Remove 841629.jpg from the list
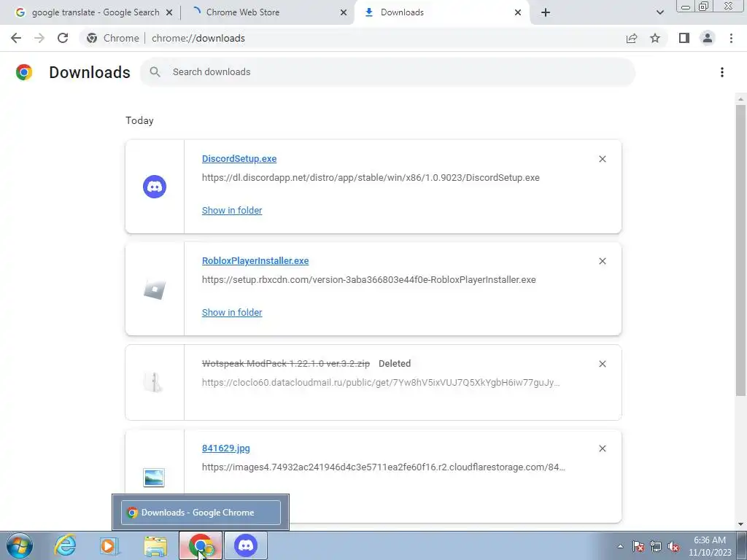The height and width of the screenshot is (560, 747). (602, 448)
